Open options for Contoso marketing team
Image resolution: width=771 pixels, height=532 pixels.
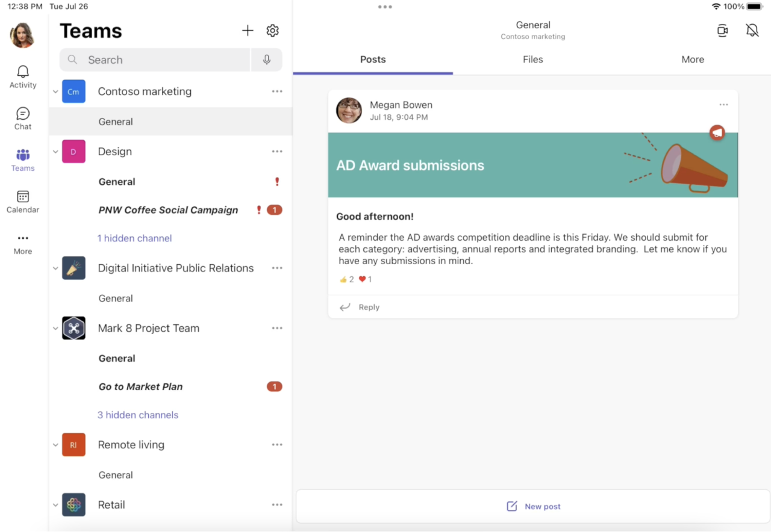[x=277, y=91]
